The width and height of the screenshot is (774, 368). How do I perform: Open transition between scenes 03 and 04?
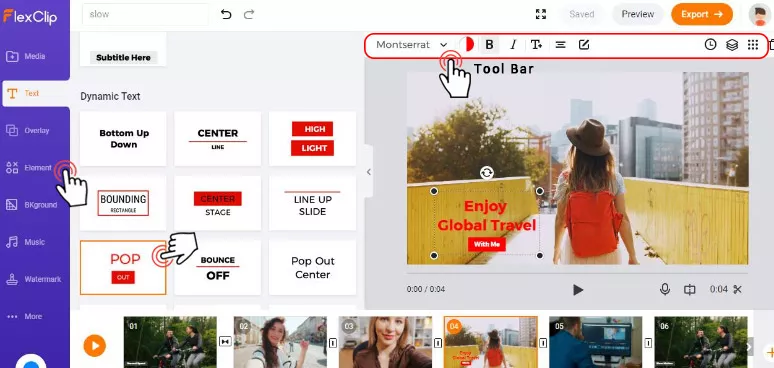coord(438,342)
